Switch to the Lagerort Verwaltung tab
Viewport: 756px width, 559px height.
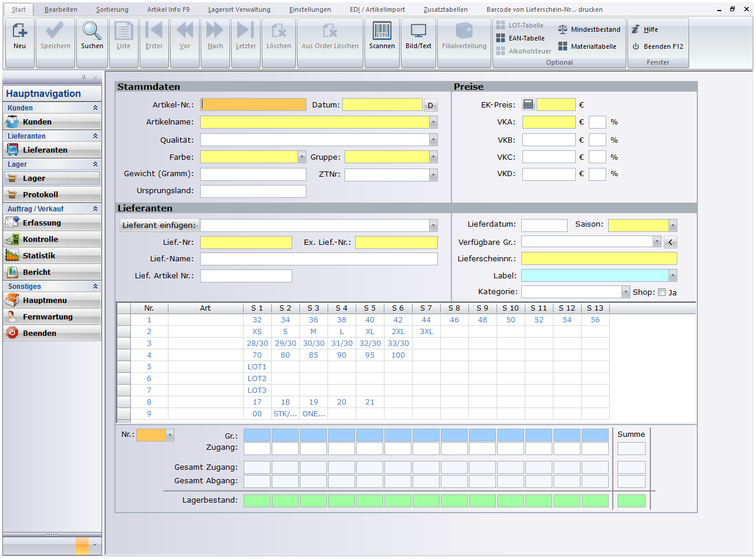239,9
